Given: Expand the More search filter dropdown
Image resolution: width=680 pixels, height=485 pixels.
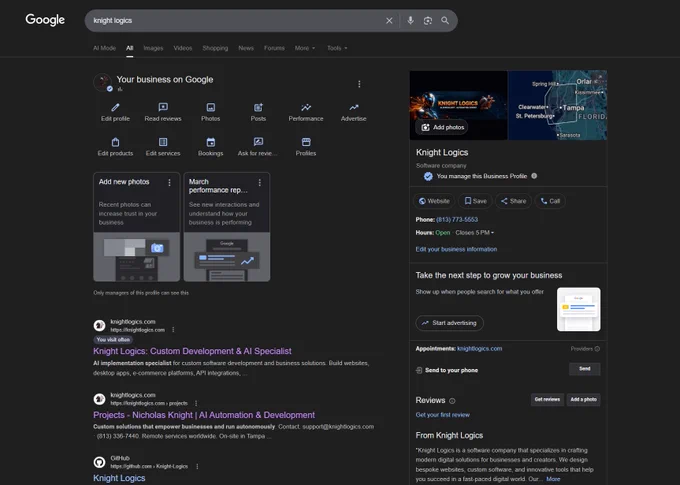Looking at the screenshot, I should click(305, 48).
